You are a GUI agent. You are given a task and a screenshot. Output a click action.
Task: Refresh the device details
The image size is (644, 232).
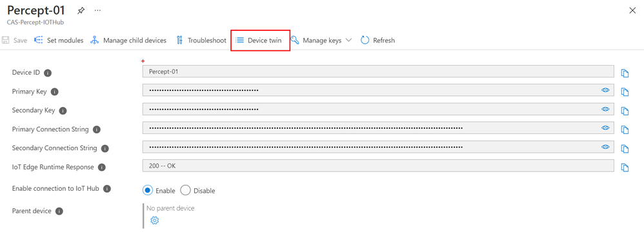[x=377, y=40]
